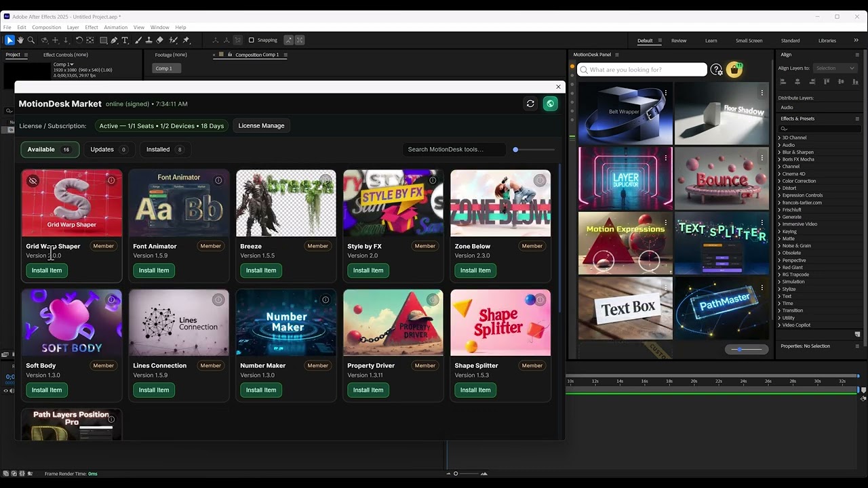
Task: Select the Clone Stamp tool
Action: point(149,40)
